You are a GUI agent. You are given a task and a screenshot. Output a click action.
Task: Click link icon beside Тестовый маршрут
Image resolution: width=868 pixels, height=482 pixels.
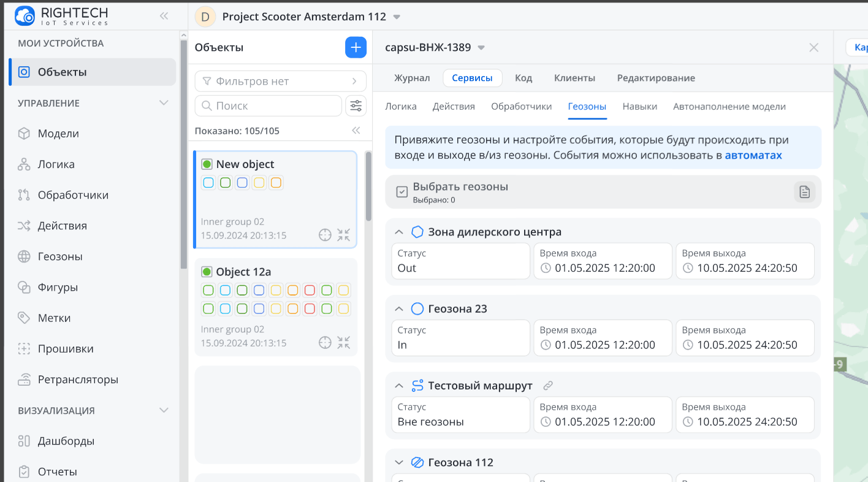tap(548, 386)
